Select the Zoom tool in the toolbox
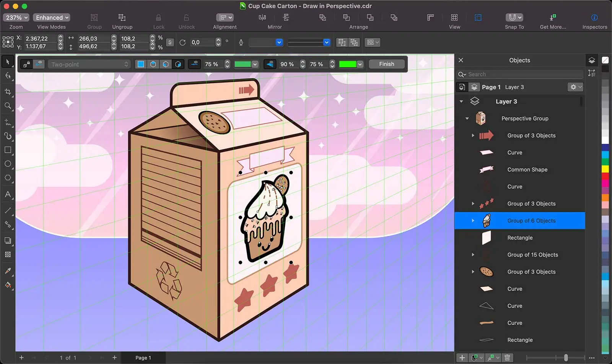The image size is (612, 364). pyautogui.click(x=8, y=106)
